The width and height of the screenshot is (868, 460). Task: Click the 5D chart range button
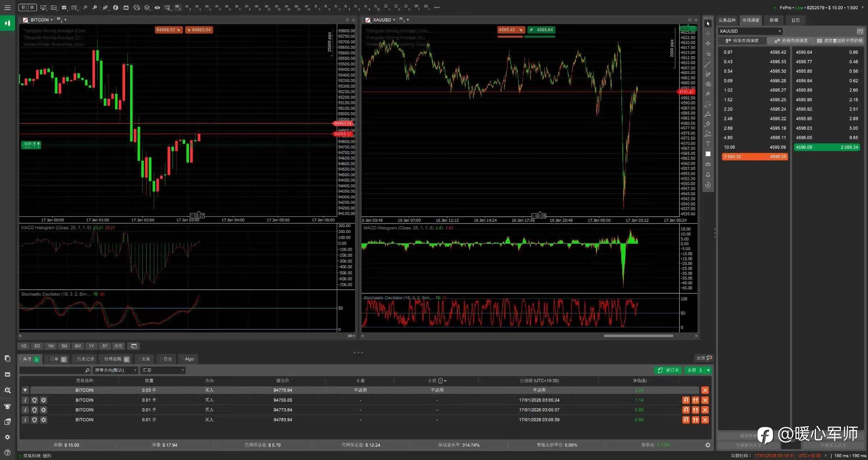(37, 346)
